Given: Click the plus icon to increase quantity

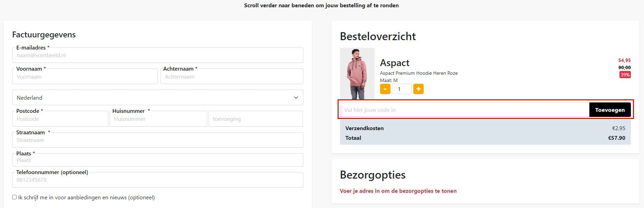Looking at the screenshot, I should pos(418,89).
